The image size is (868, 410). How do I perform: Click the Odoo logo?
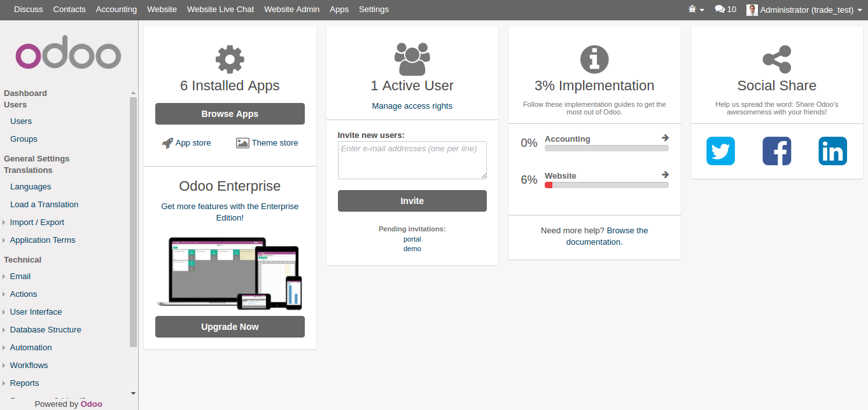(x=68, y=55)
